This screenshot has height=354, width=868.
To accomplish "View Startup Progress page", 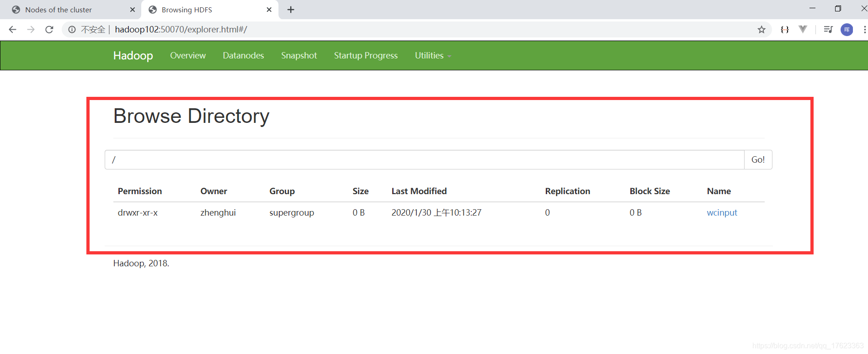I will pyautogui.click(x=366, y=56).
